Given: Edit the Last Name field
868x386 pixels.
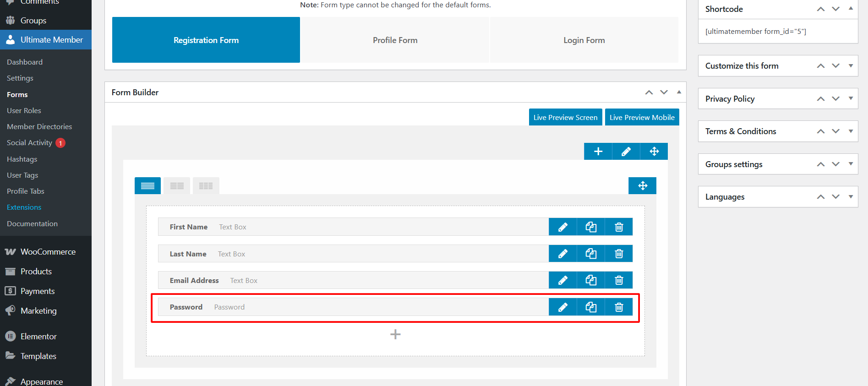Looking at the screenshot, I should click(562, 254).
